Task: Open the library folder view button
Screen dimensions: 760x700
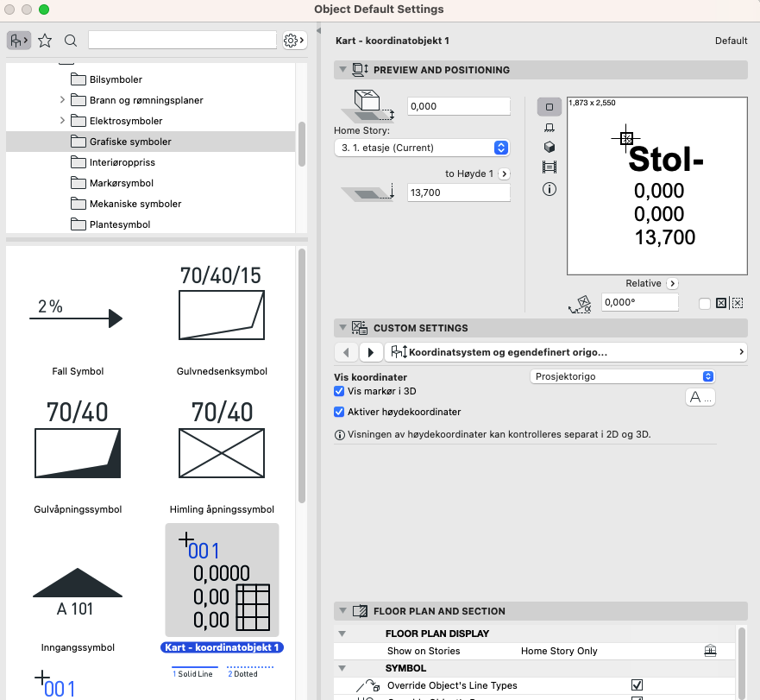Action: point(18,41)
